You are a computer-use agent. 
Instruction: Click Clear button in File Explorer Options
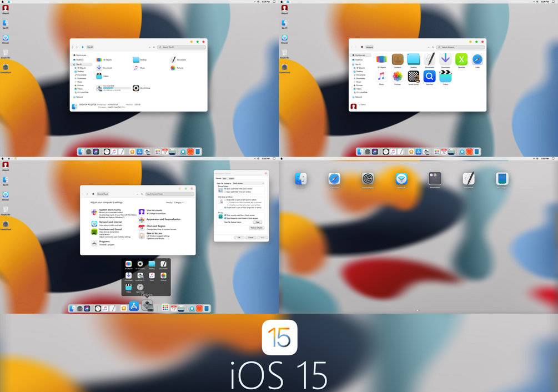(257, 222)
